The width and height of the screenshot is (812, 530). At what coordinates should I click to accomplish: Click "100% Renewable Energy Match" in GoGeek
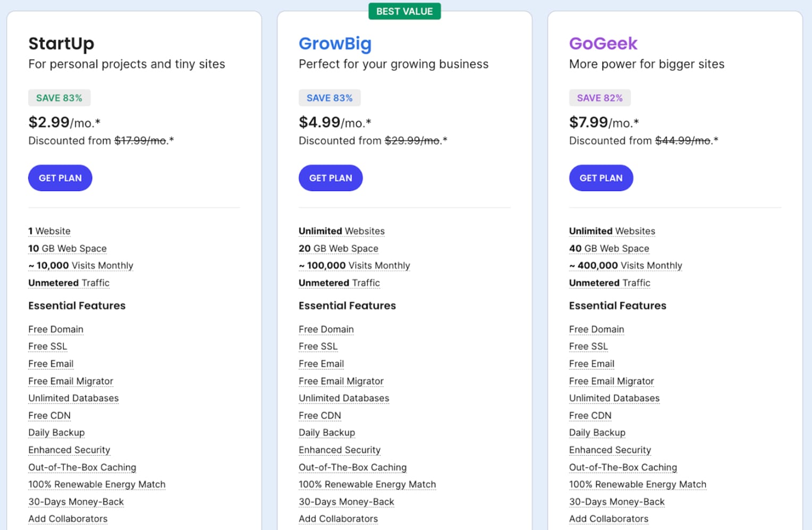637,484
